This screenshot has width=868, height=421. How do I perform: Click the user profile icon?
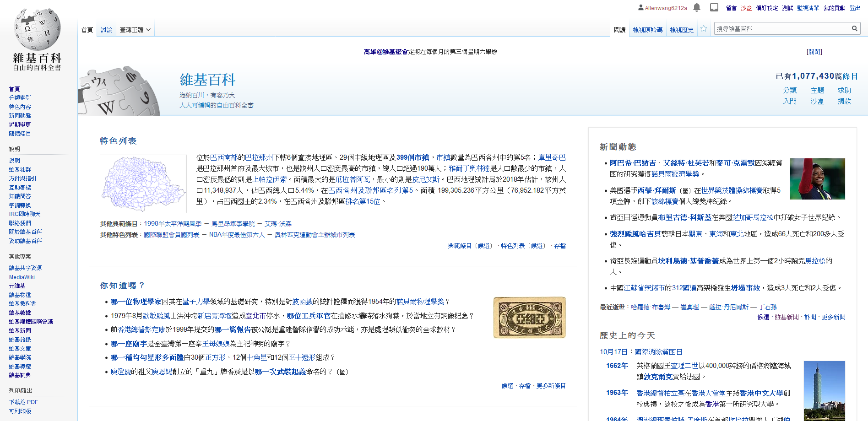641,7
